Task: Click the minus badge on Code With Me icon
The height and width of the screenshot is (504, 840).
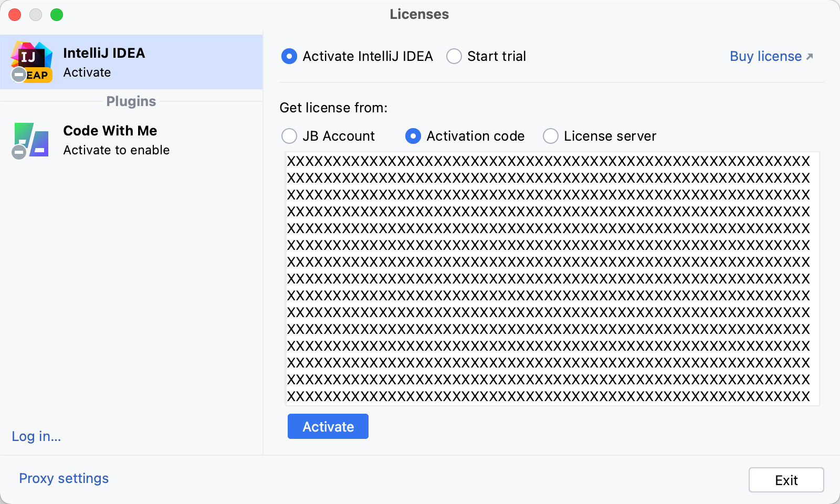Action: click(18, 153)
